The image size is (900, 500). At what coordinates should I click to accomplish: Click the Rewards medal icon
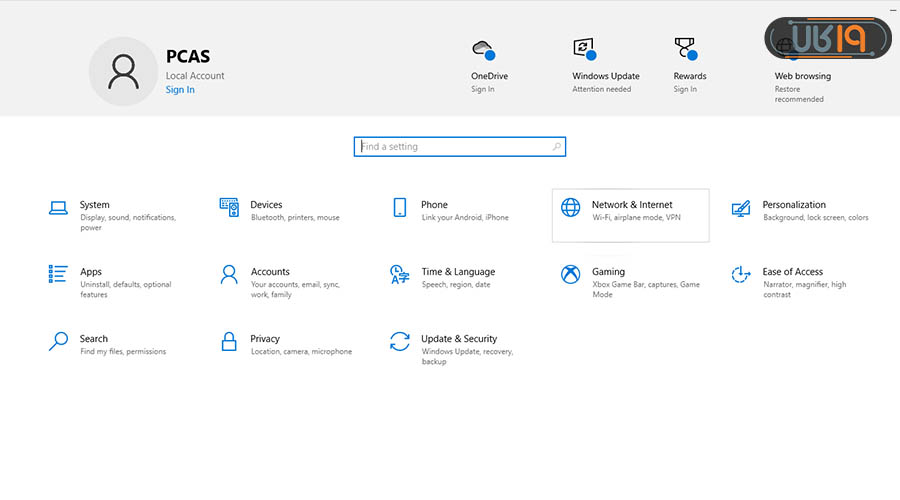(685, 49)
